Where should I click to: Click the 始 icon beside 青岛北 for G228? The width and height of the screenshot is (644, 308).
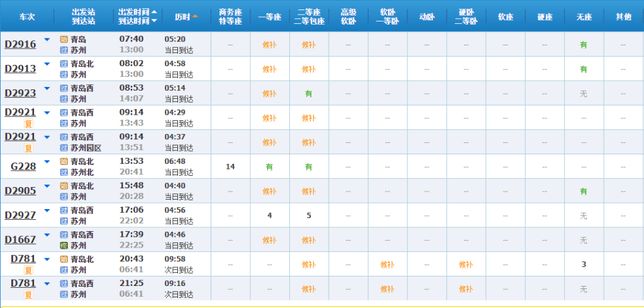64,162
